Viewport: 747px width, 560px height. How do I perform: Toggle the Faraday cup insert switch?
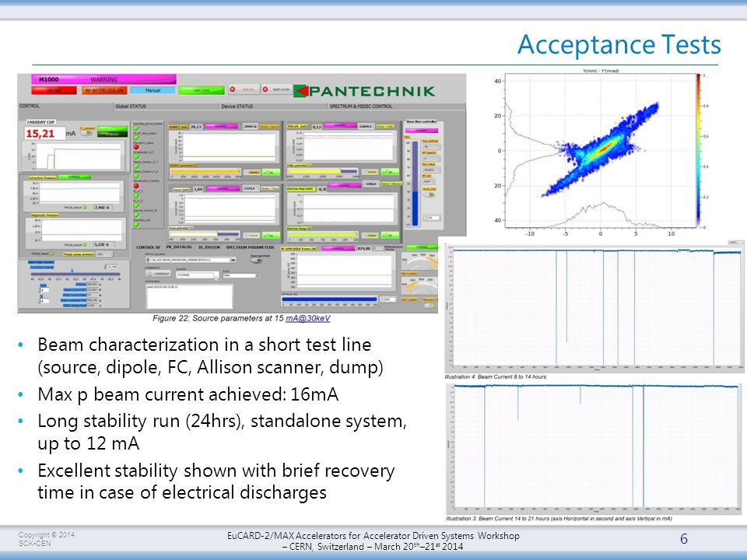[x=86, y=133]
